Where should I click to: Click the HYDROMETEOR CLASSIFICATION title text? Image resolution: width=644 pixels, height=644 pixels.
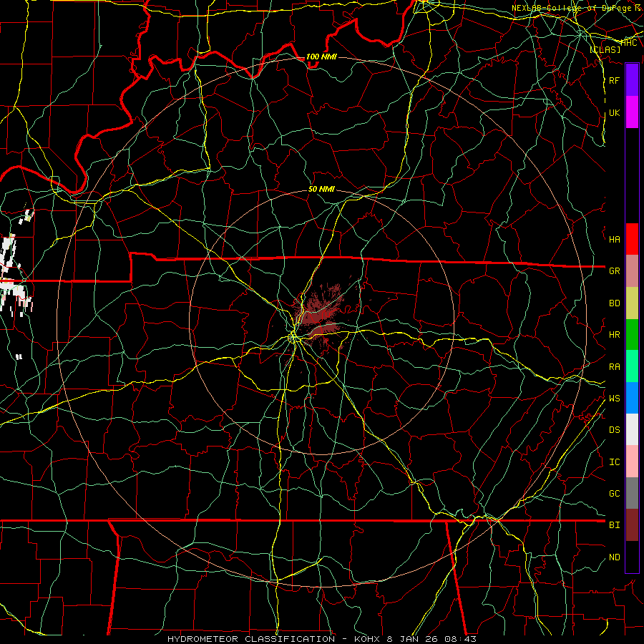point(251,639)
